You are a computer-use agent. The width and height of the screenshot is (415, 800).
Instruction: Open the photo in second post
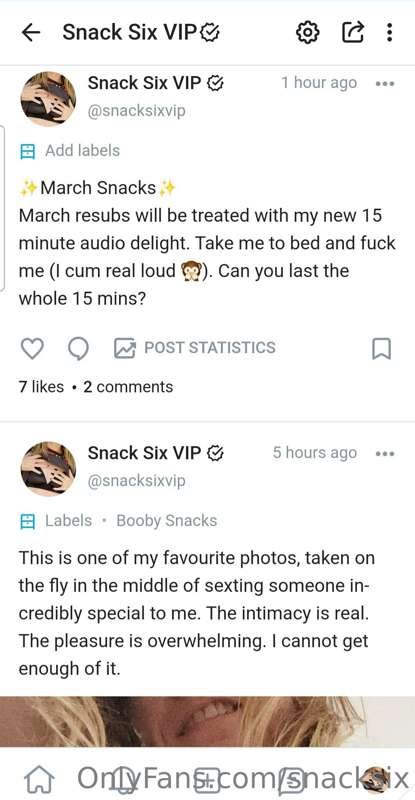[x=207, y=722]
